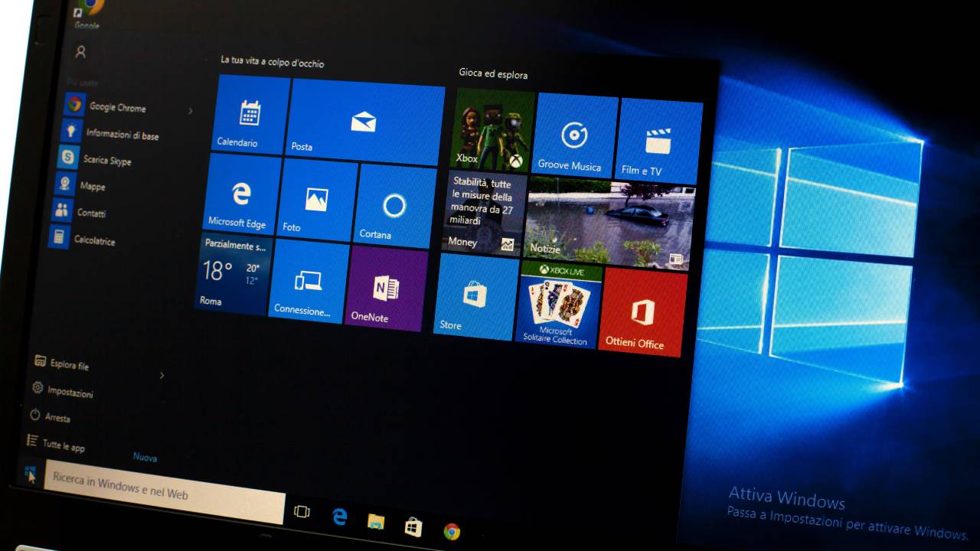Image resolution: width=980 pixels, height=551 pixels.
Task: Open Film e TV tile
Action: pos(658,141)
